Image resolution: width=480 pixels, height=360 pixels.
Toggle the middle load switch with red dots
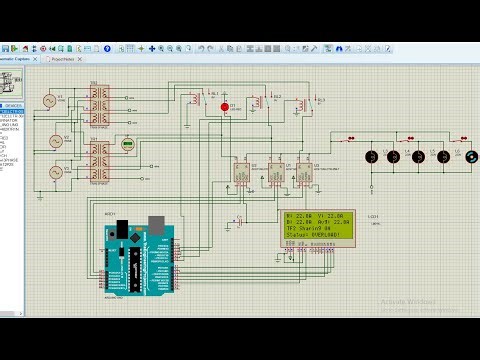click(x=407, y=139)
